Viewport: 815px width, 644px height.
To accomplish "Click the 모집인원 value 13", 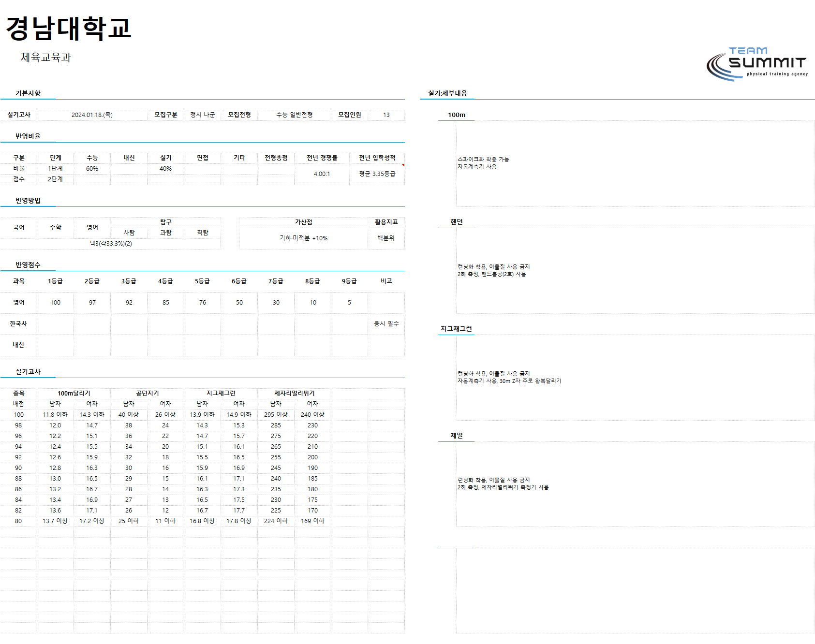I will 386,115.
